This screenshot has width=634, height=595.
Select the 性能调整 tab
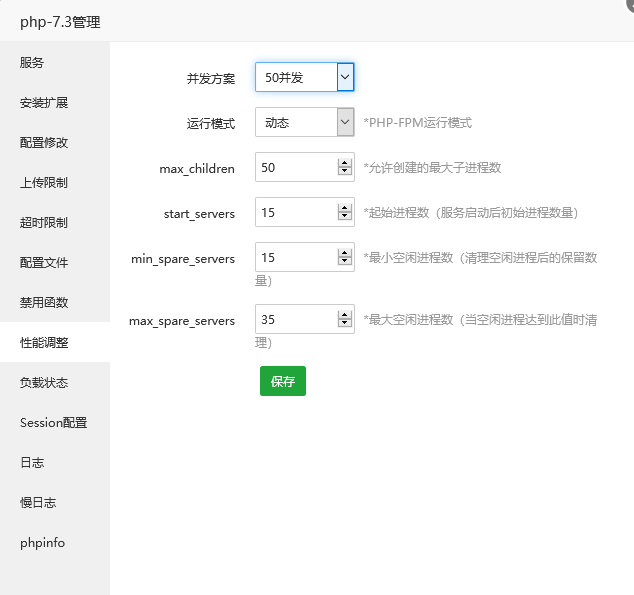click(x=55, y=343)
